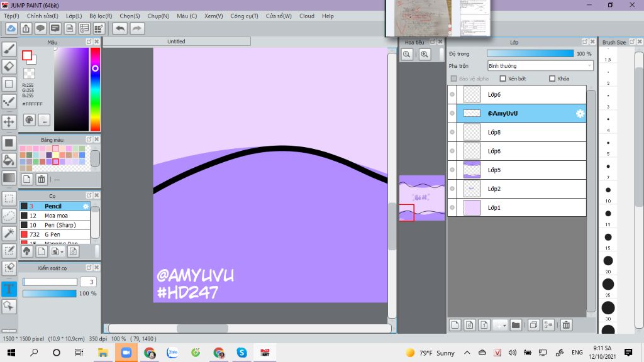
Task: Open the color palette wheel icon
Action: click(x=29, y=120)
